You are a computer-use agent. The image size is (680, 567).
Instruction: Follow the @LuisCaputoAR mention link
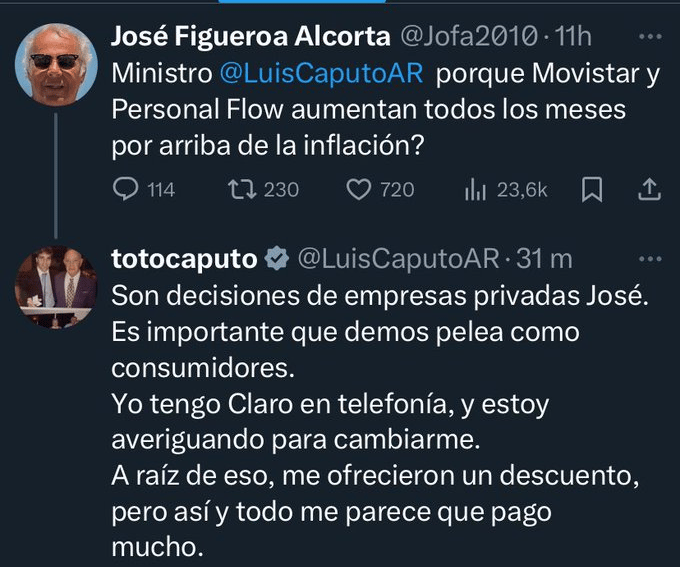click(321, 73)
